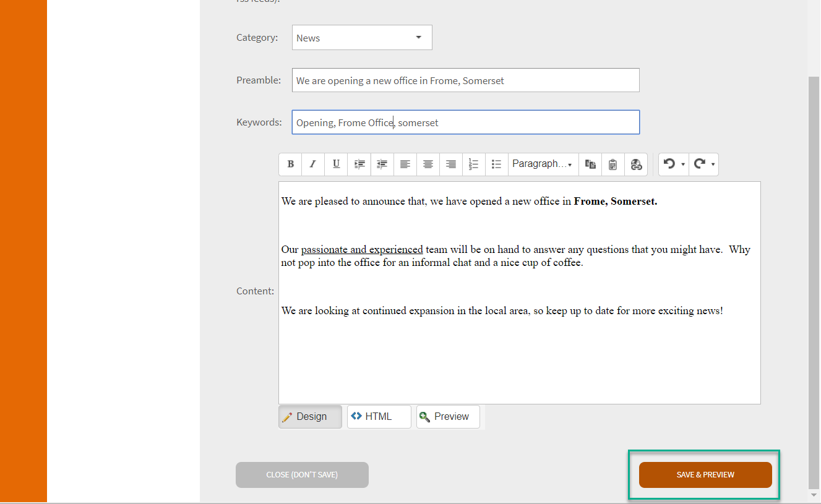
Task: Click in the Preamble text field
Action: click(465, 80)
